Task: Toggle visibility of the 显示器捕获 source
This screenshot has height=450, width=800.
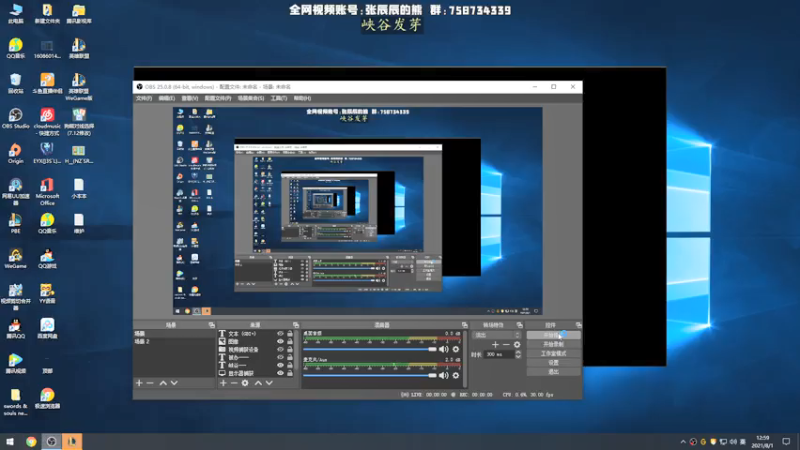Action: 280,373
